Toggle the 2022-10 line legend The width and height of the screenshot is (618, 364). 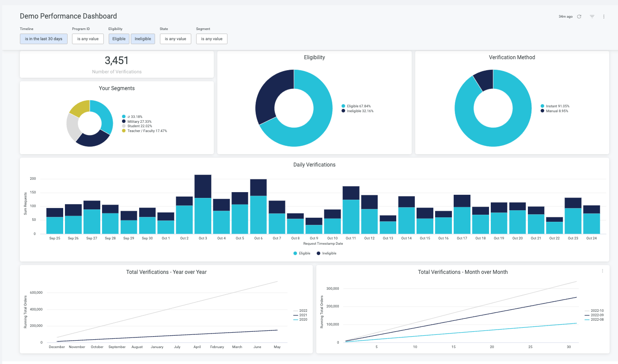(x=594, y=311)
